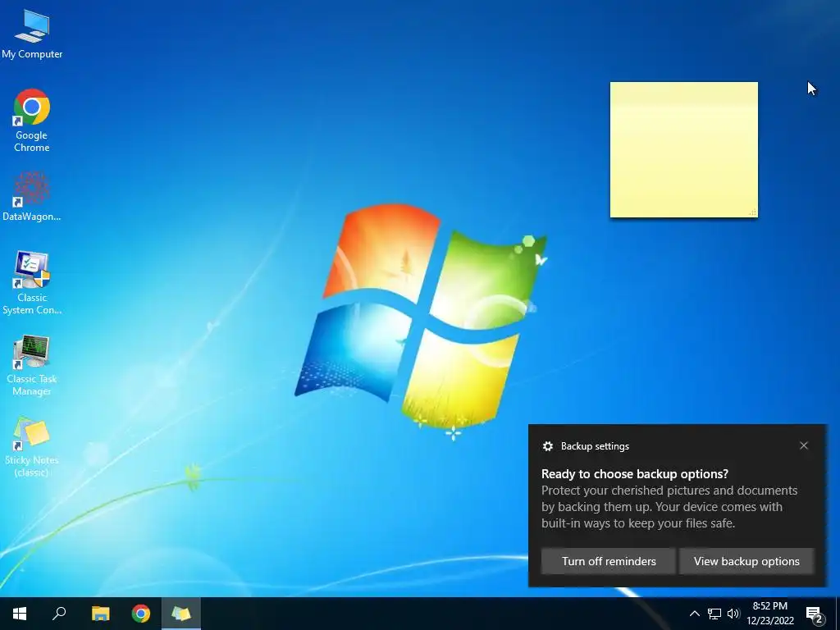Select the My Computer desktop icon
840x630 pixels.
pos(32,34)
